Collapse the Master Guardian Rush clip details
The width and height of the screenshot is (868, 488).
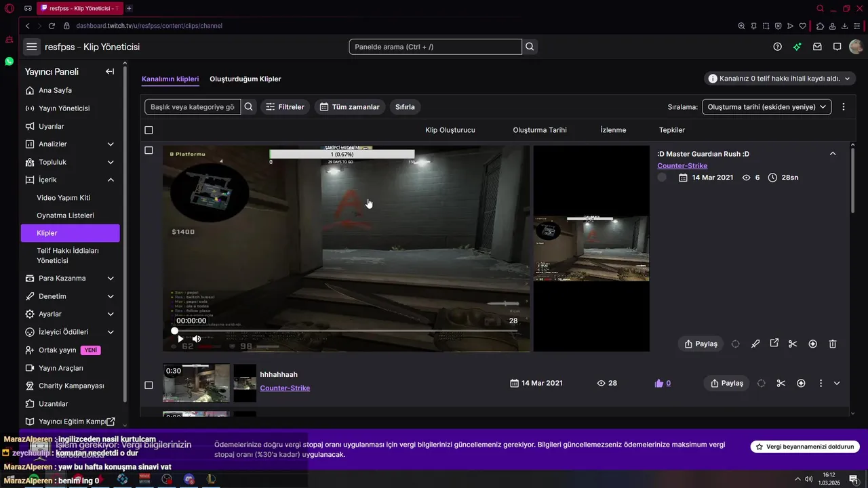pyautogui.click(x=833, y=154)
